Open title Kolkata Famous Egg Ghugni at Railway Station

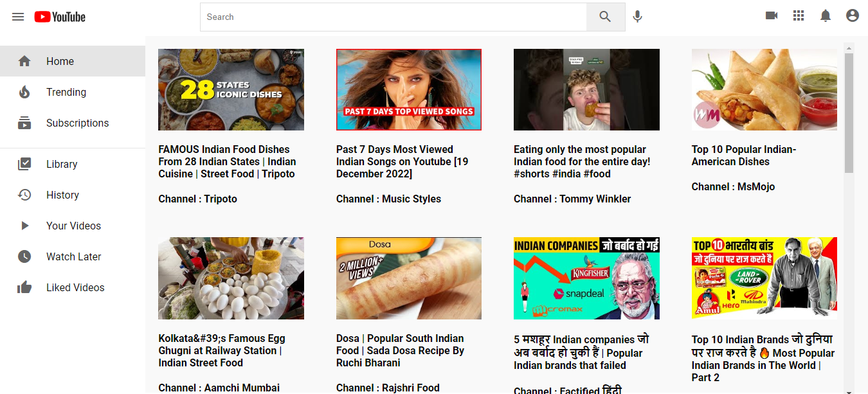[x=222, y=350]
